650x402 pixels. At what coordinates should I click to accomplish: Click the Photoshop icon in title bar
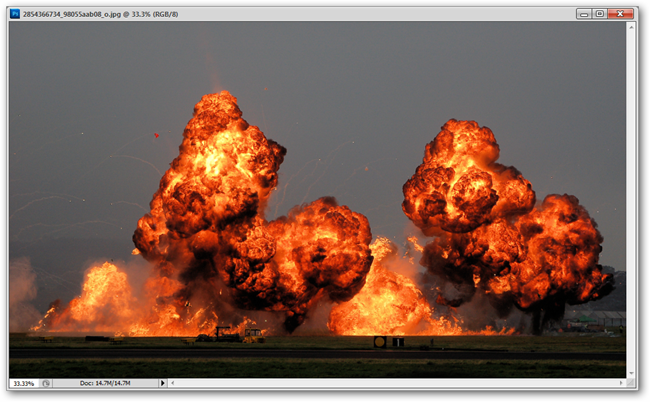pos(15,14)
